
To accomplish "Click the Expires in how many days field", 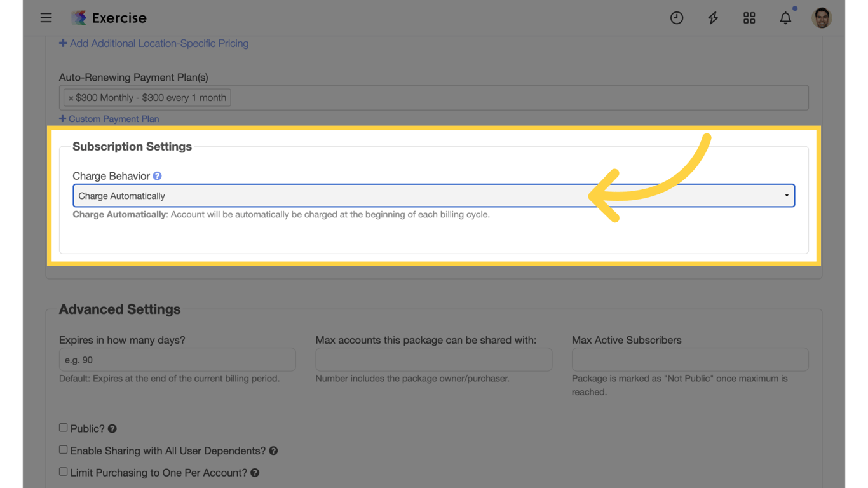I will coord(177,359).
